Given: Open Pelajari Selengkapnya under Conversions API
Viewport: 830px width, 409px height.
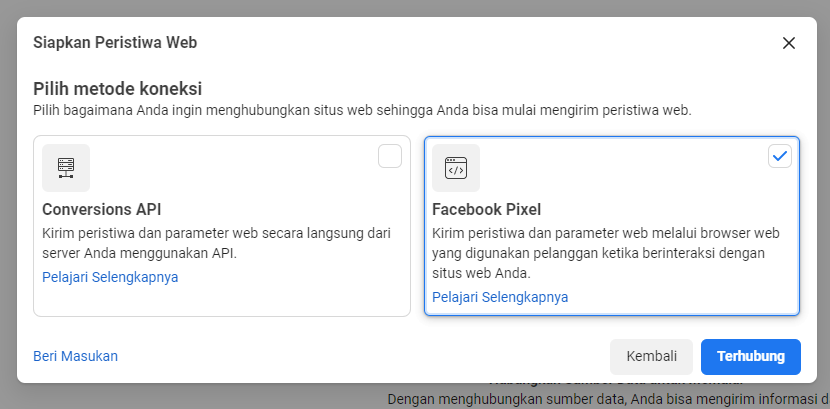Looking at the screenshot, I should point(110,277).
